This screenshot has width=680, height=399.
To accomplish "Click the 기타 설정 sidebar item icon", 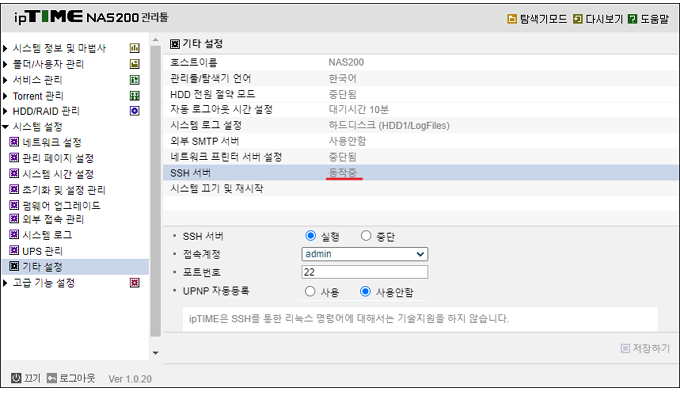I will 14,266.
